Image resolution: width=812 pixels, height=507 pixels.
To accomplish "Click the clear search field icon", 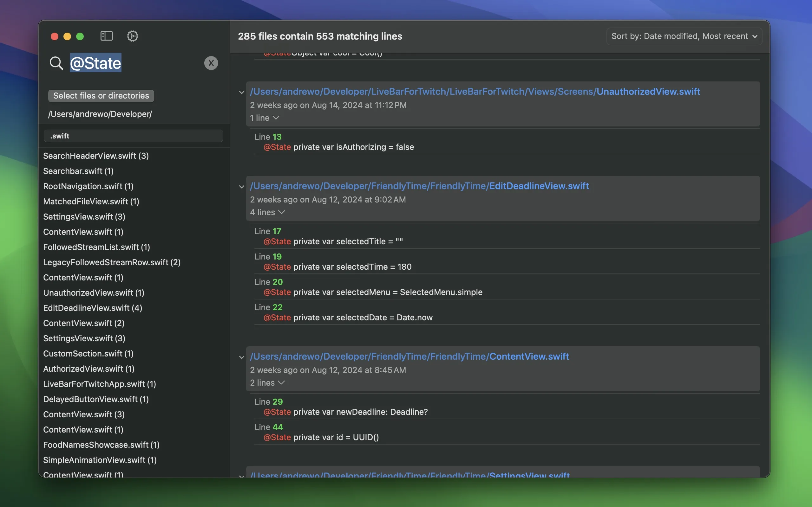I will pos(210,62).
